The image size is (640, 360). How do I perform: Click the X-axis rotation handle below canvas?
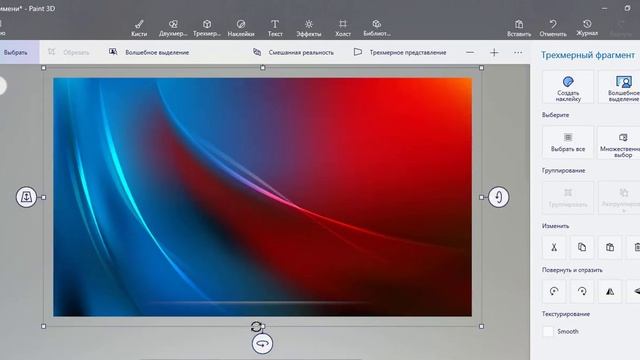coord(262,344)
